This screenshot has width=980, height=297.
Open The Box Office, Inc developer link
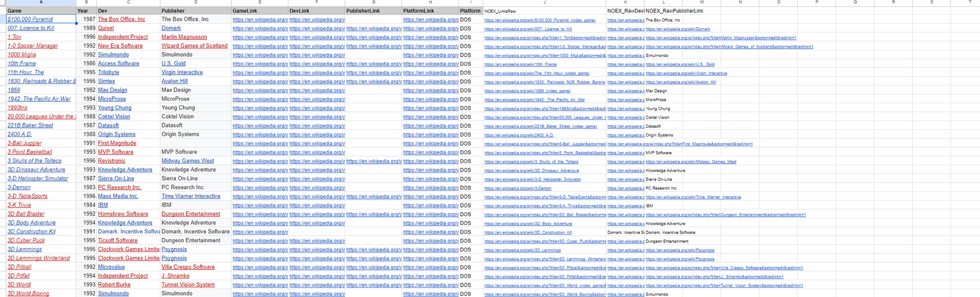point(121,19)
